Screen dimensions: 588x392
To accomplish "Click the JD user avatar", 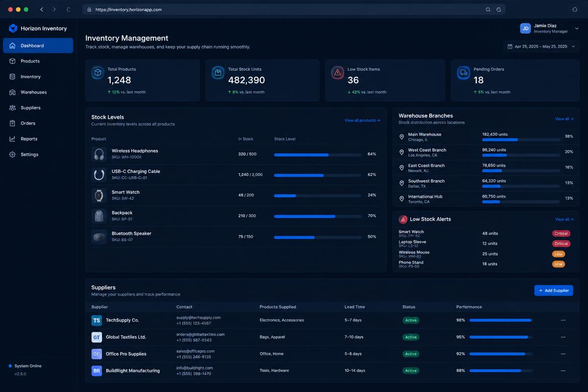I will click(525, 28).
